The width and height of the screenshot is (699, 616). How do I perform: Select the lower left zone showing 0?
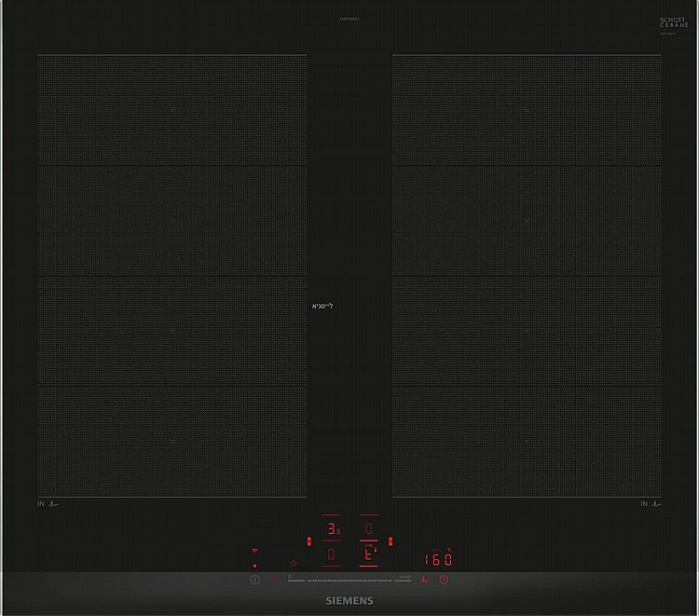pos(331,554)
